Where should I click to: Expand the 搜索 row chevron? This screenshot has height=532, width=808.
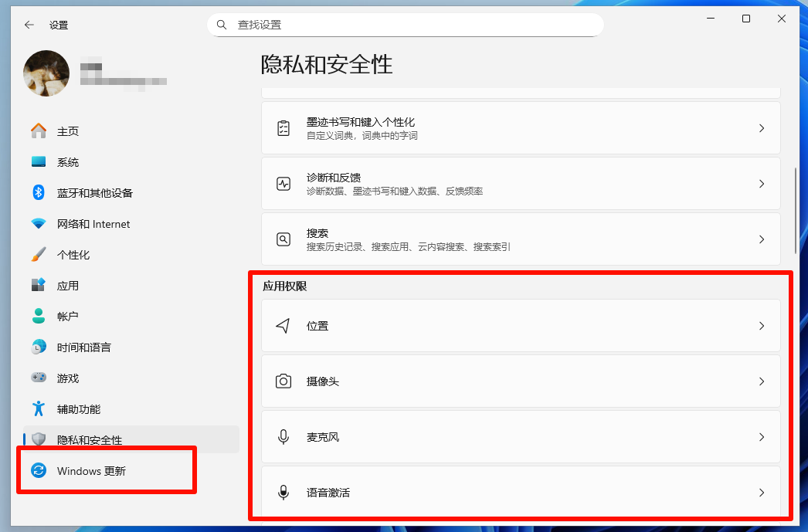coord(762,239)
